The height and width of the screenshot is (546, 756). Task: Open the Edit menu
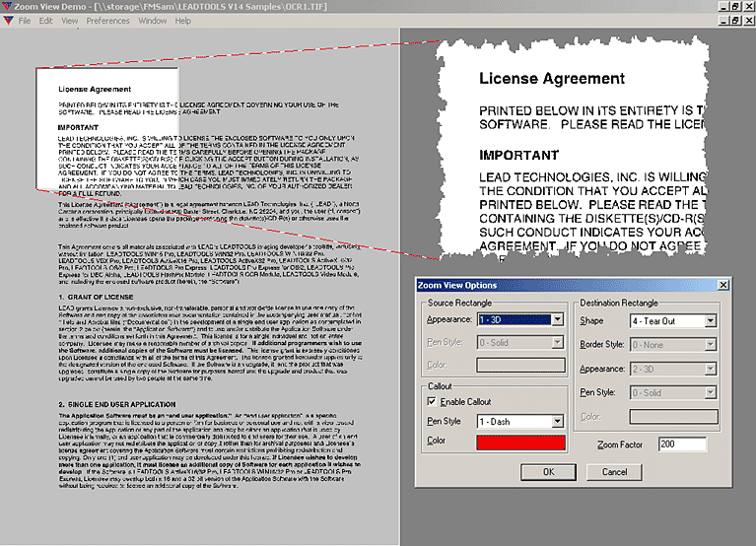[x=45, y=21]
